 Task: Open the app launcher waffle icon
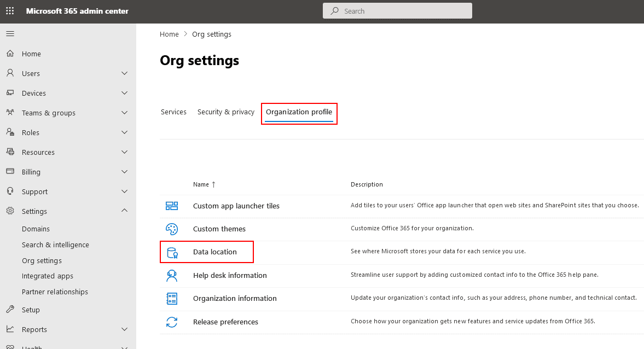point(10,11)
